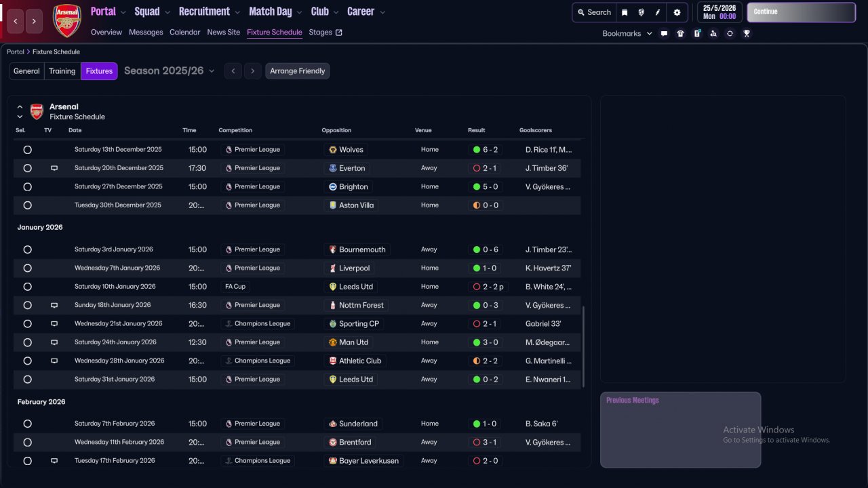This screenshot has height=488, width=868.
Task: Click the Fixtures view tab
Action: (x=99, y=71)
